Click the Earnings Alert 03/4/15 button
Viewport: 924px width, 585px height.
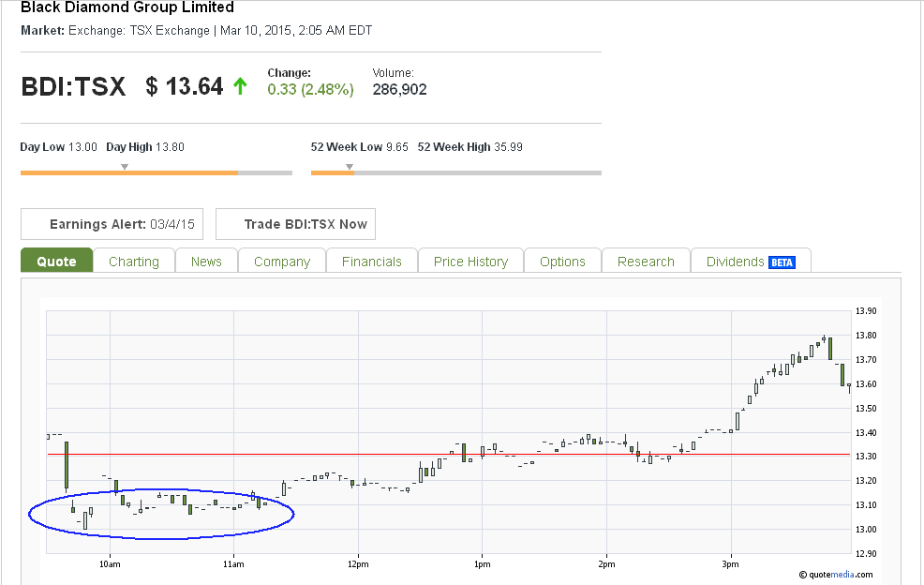pos(112,224)
